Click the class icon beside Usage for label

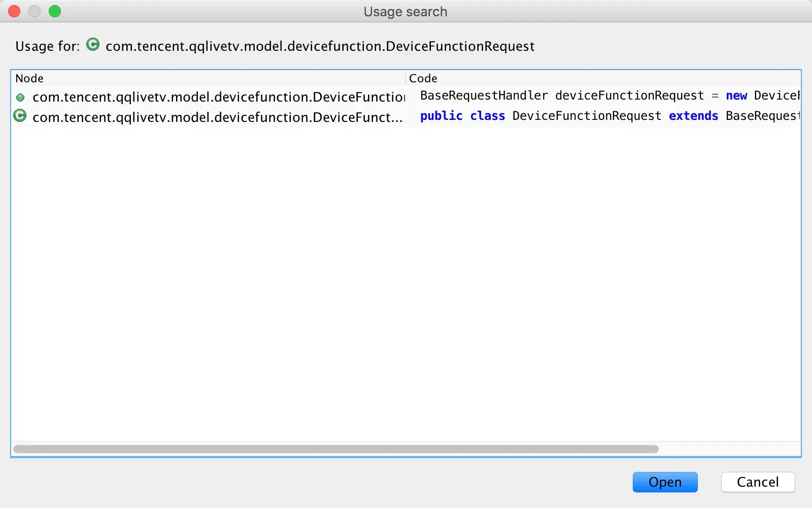[x=93, y=45]
